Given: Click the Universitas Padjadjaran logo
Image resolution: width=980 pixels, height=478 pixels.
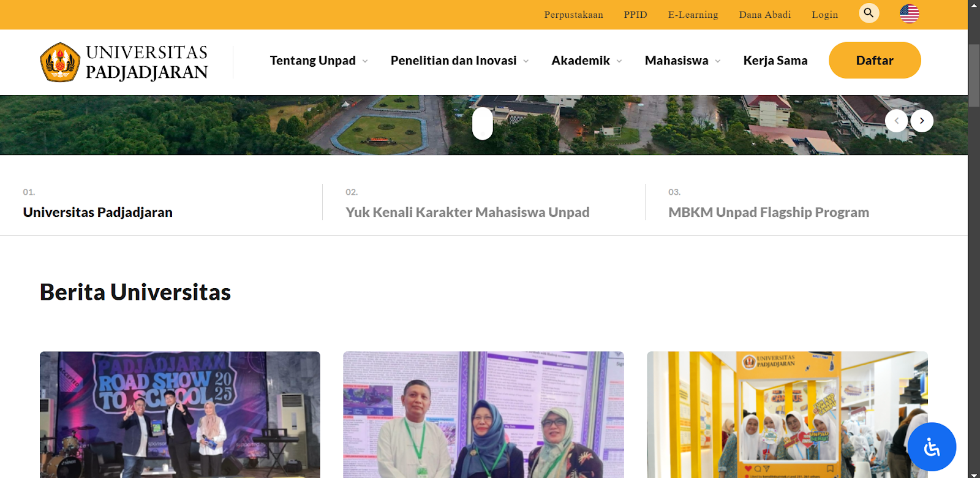Looking at the screenshot, I should (124, 62).
